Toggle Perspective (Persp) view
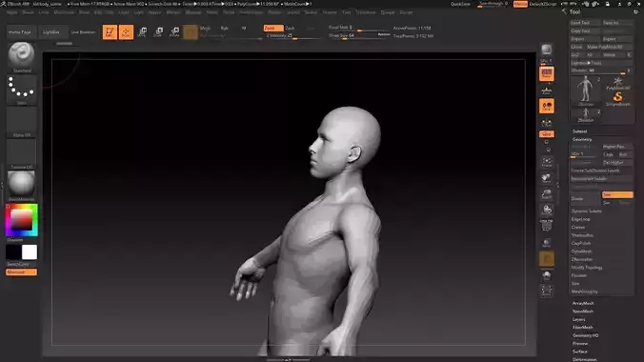The image size is (644, 362). [x=546, y=74]
